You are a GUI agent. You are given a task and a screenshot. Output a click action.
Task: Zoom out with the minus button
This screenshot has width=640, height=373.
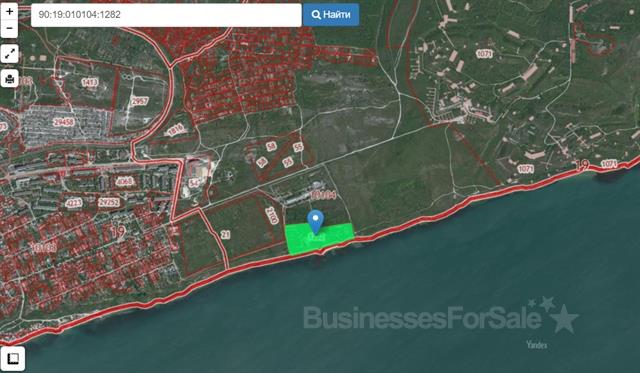click(9, 29)
